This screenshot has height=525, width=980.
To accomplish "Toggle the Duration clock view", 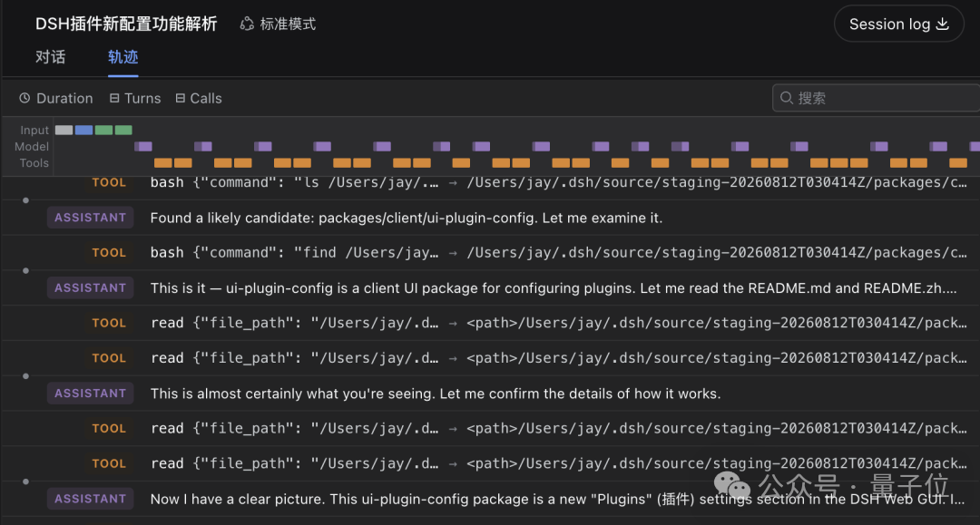I will point(56,99).
